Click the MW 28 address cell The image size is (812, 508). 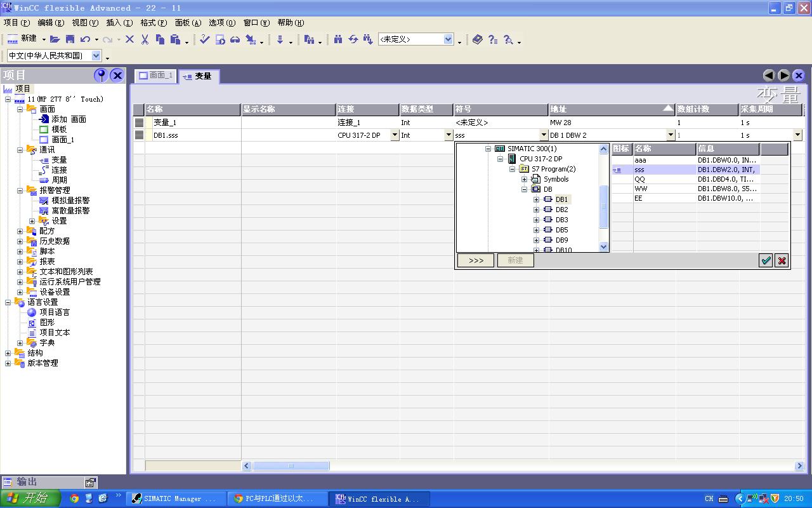pyautogui.click(x=612, y=123)
